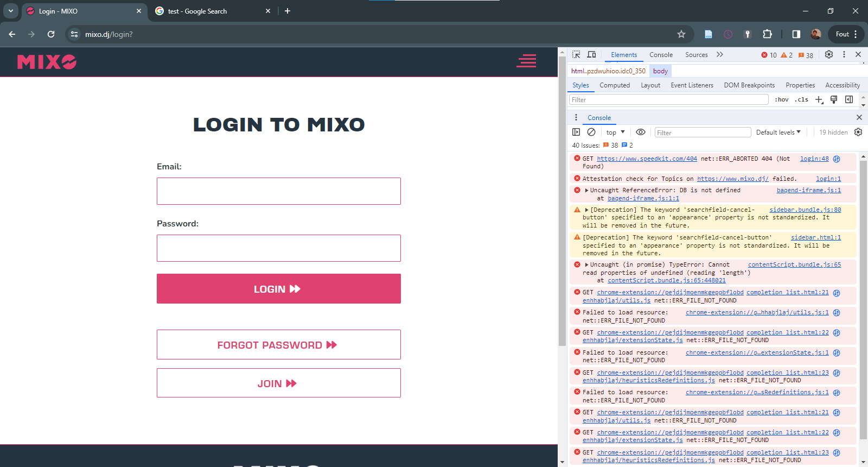Open the purple clock extension icon

(x=728, y=34)
